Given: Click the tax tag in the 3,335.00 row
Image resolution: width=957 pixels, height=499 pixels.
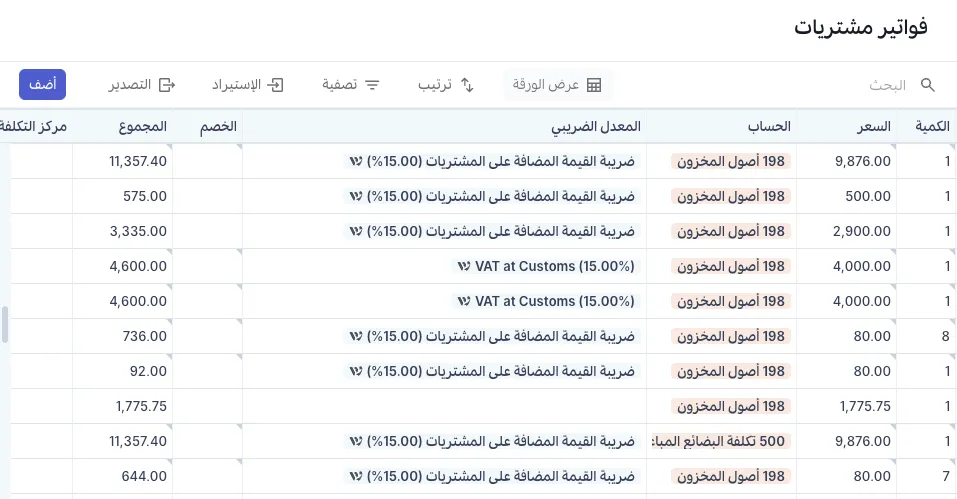Looking at the screenshot, I should [x=492, y=231].
